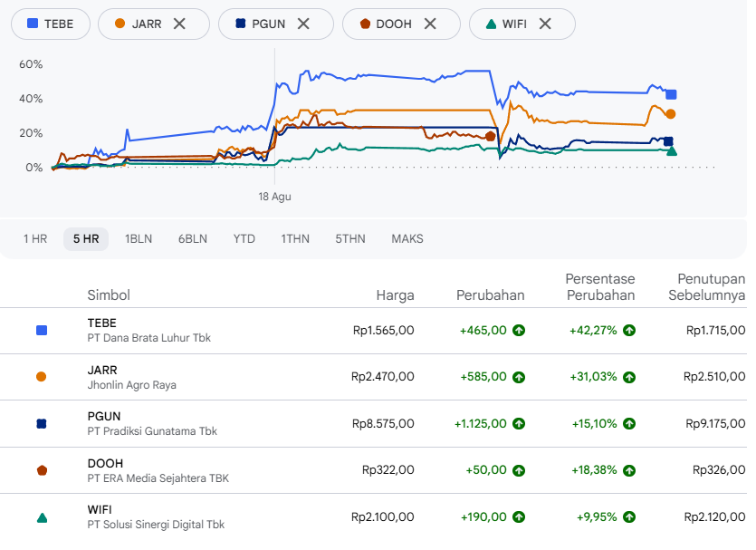
Task: Remove JARR from comparison with X icon
Action: coord(179,24)
